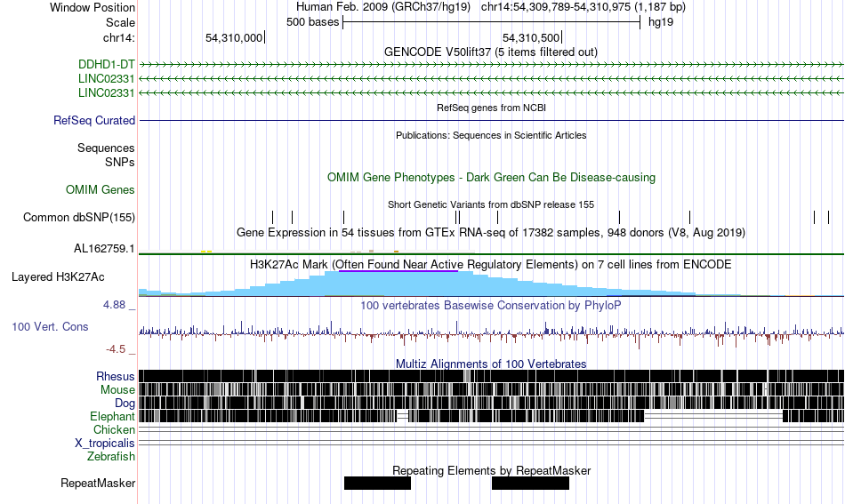Click the Sequences track label
845x504 pixels.
pyautogui.click(x=106, y=148)
